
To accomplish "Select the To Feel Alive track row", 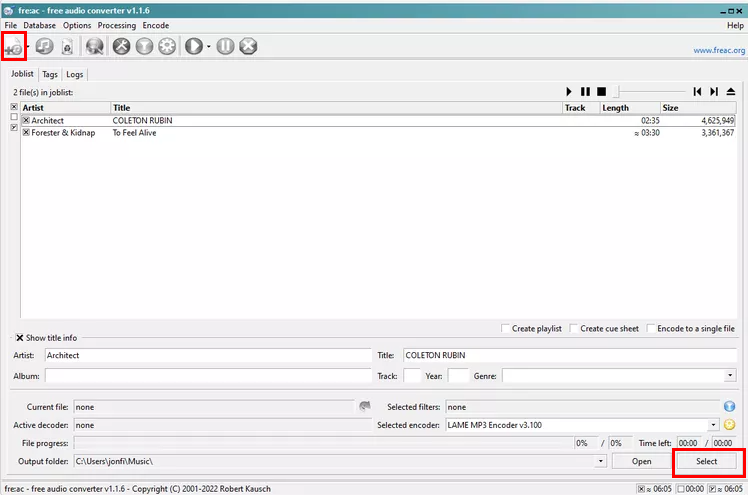I will pyautogui.click(x=378, y=133).
